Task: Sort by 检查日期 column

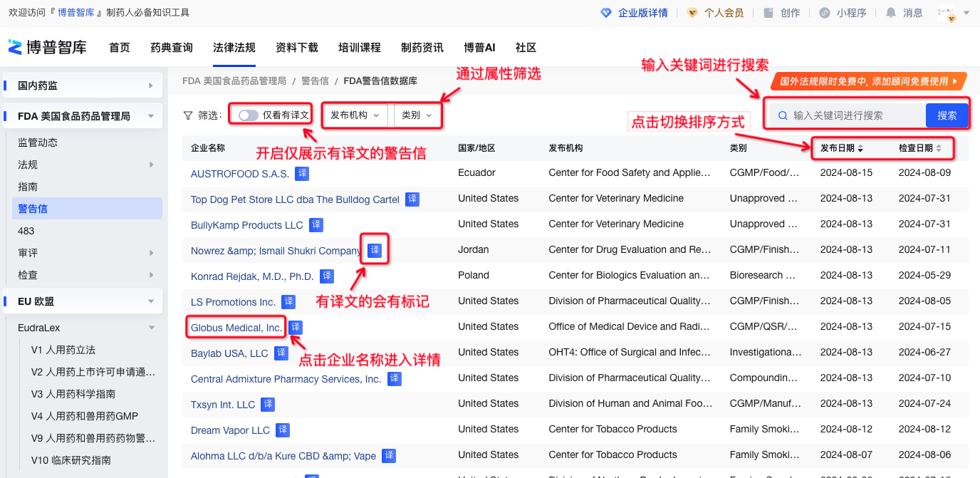Action: point(920,148)
